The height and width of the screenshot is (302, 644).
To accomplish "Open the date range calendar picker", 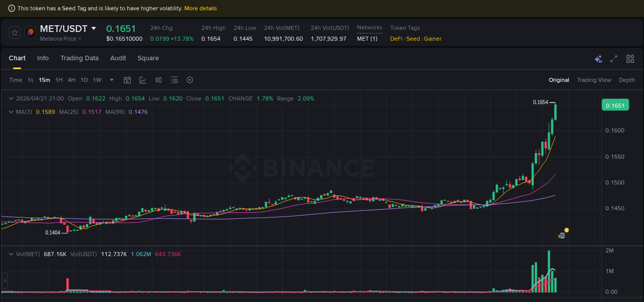I will pyautogui.click(x=127, y=80).
